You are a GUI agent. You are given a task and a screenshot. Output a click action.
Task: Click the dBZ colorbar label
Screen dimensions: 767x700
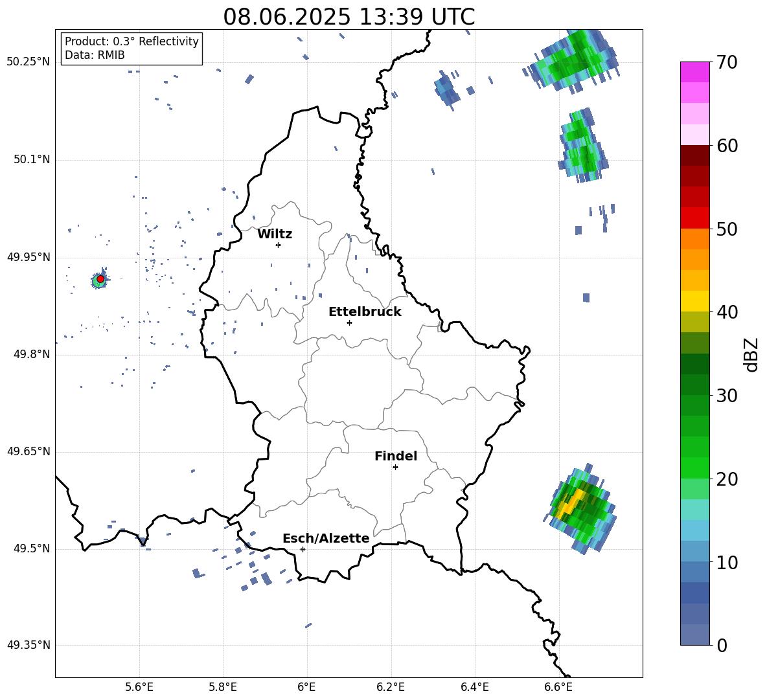[x=751, y=354]
